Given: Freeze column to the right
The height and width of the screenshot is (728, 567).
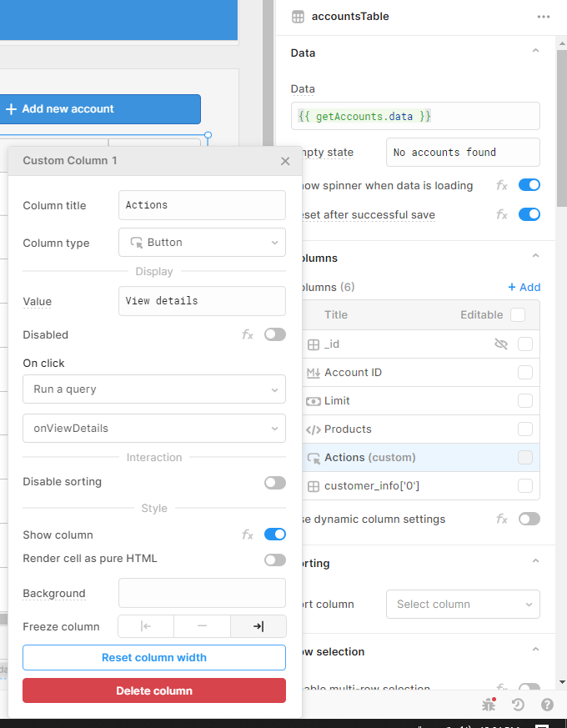Looking at the screenshot, I should pyautogui.click(x=258, y=626).
